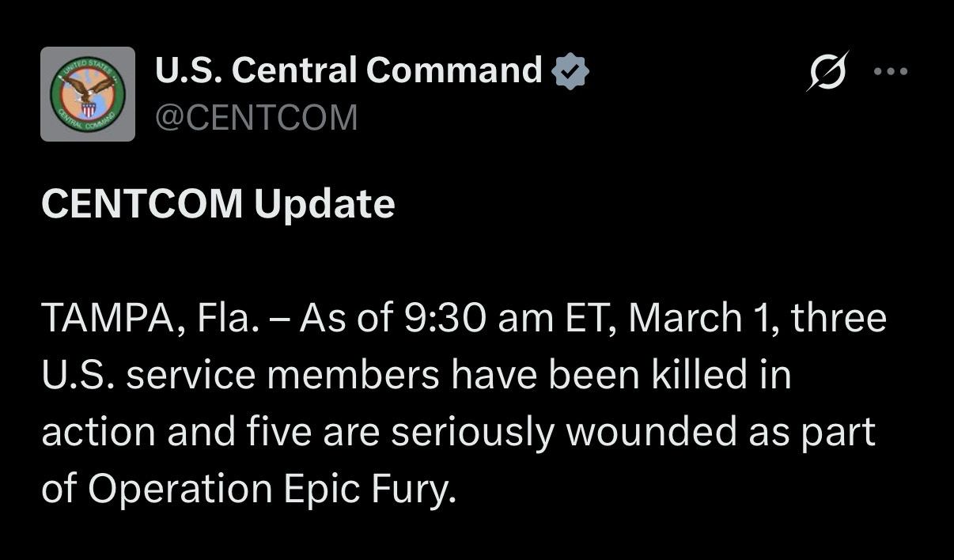
Task: Click the "Operation Epic Fury" text
Action: point(271,490)
